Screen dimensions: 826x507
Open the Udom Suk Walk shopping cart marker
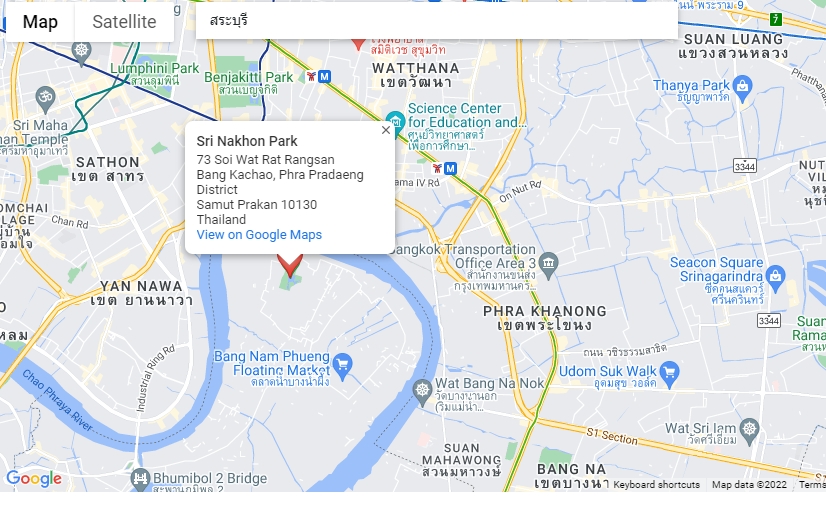click(x=670, y=373)
